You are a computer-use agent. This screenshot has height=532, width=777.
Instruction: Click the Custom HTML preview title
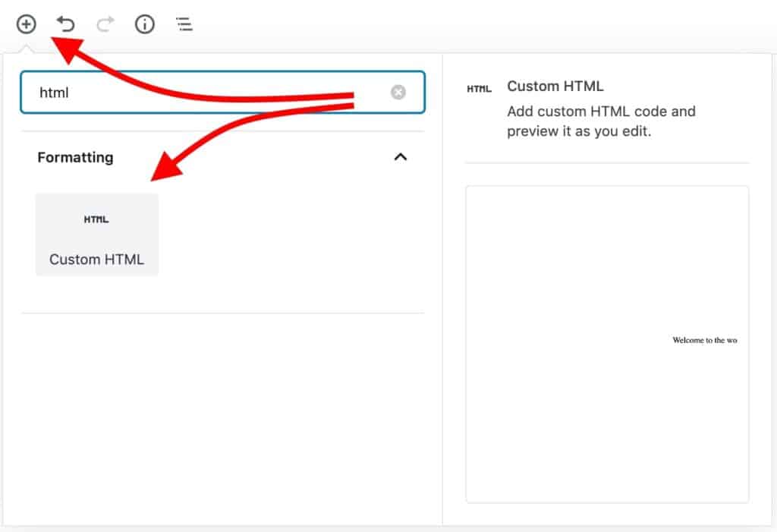[x=555, y=87]
